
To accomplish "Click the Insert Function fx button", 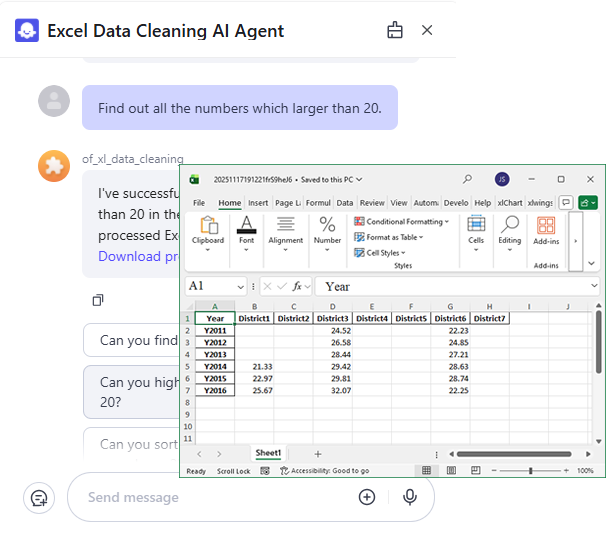I will (297, 286).
